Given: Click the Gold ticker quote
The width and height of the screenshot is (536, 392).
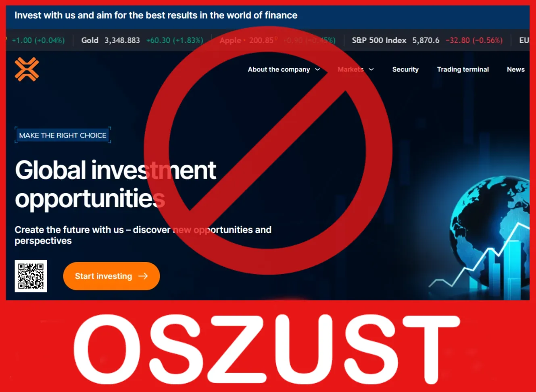Looking at the screenshot, I should pos(142,40).
